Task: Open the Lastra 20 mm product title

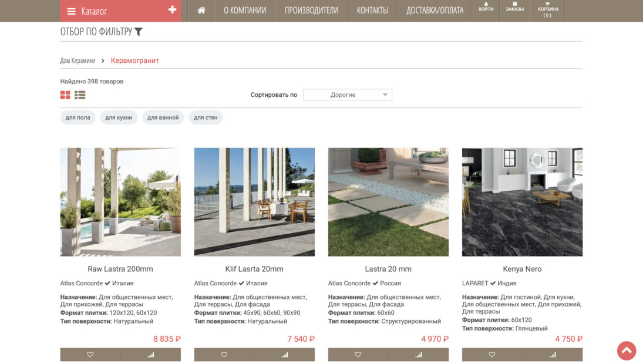Action: tap(388, 269)
